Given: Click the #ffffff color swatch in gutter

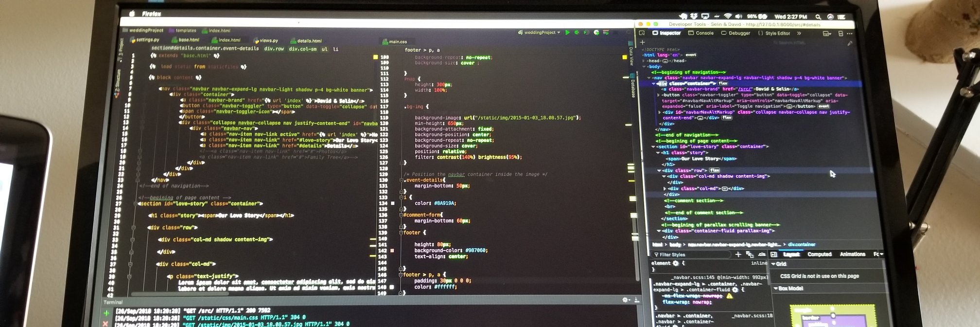Looking at the screenshot, I should click(x=392, y=287).
